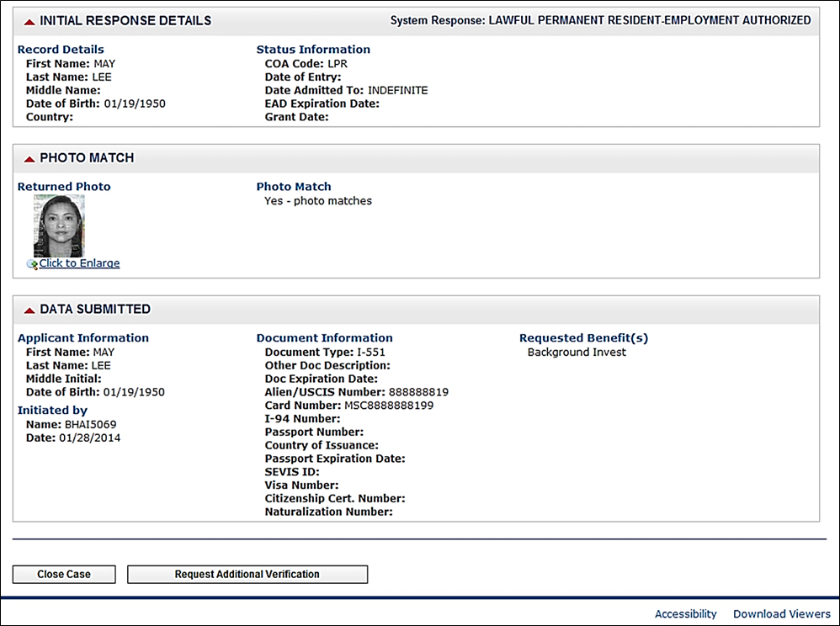Click the Photo Match subheading text
This screenshot has height=626, width=840.
294,186
